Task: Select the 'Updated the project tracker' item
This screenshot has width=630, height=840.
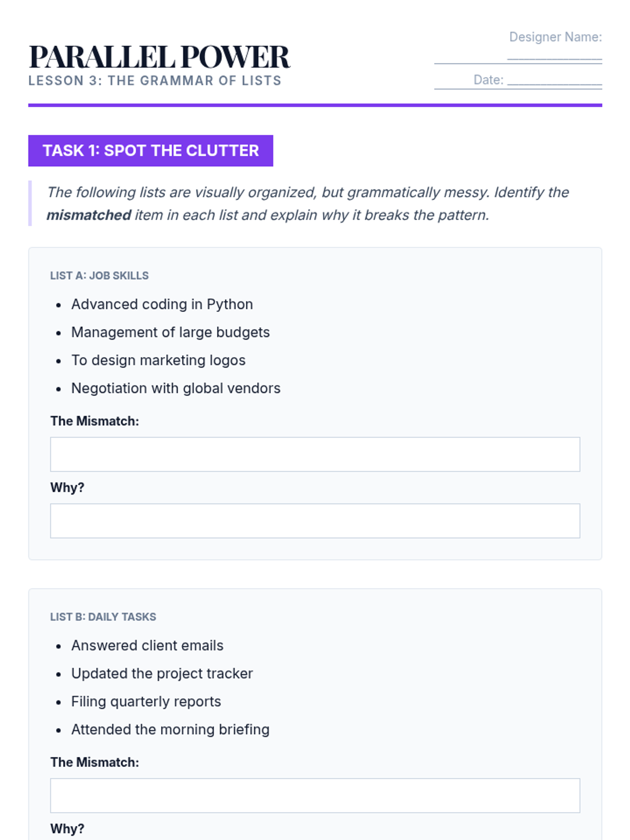Action: point(162,674)
